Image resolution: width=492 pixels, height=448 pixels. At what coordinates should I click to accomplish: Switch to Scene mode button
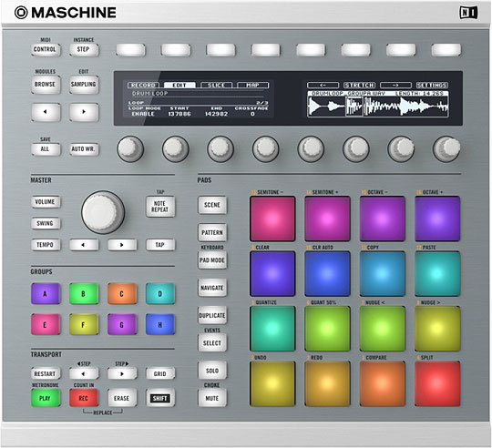tap(212, 205)
